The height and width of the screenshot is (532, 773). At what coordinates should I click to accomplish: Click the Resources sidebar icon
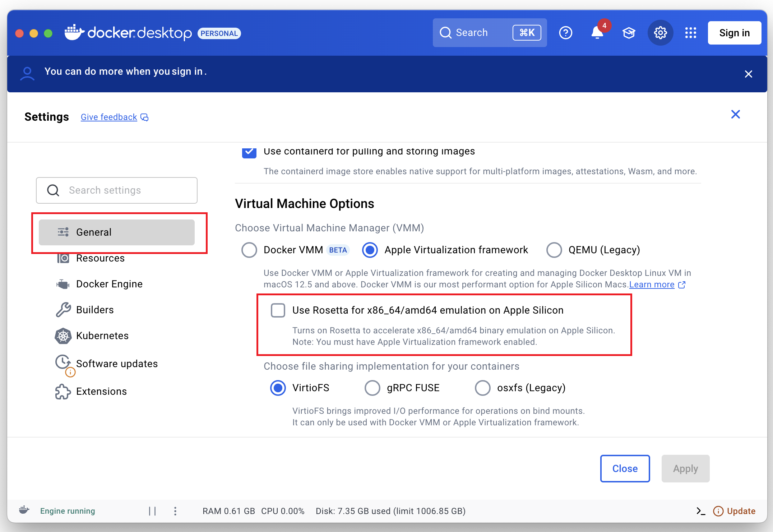coord(63,258)
